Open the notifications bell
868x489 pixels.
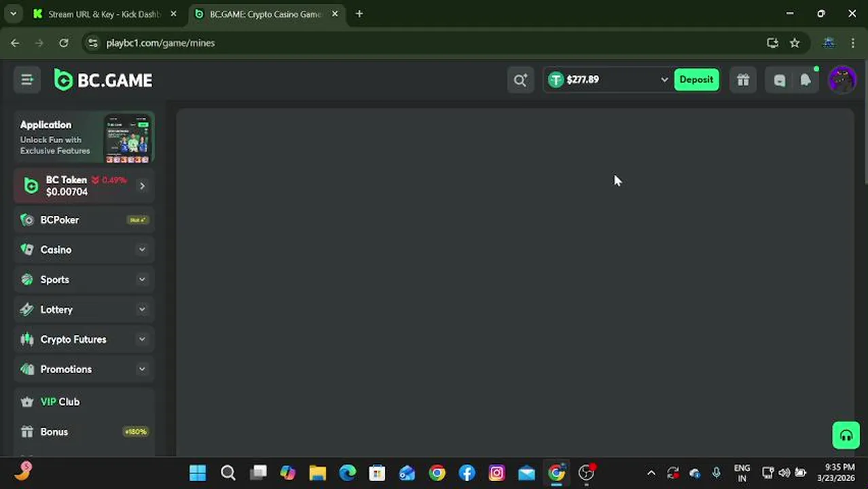pos(806,80)
